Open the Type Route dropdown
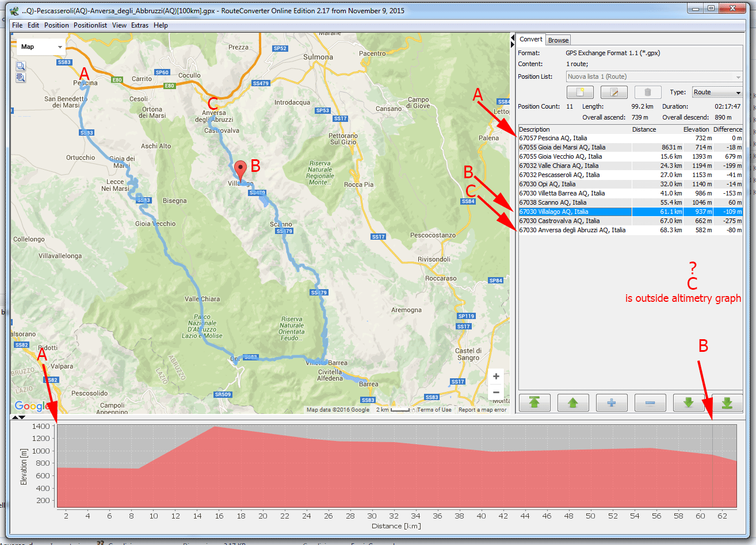Image resolution: width=756 pixels, height=545 pixels. coord(717,93)
